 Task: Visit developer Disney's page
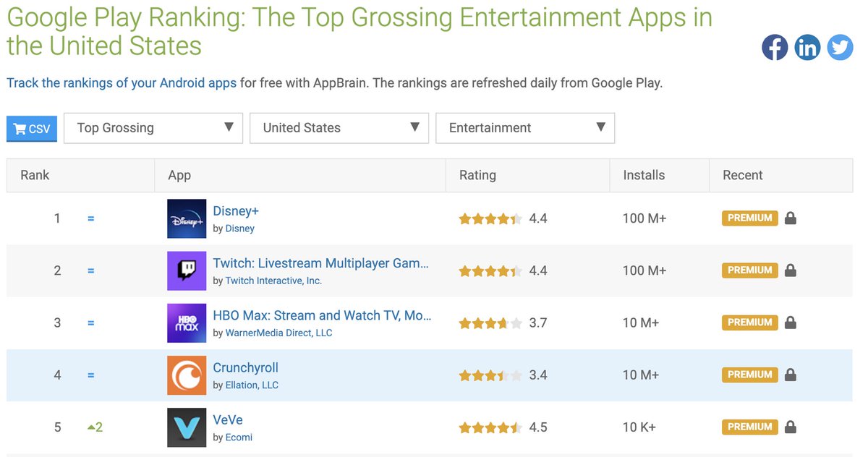tap(240, 228)
